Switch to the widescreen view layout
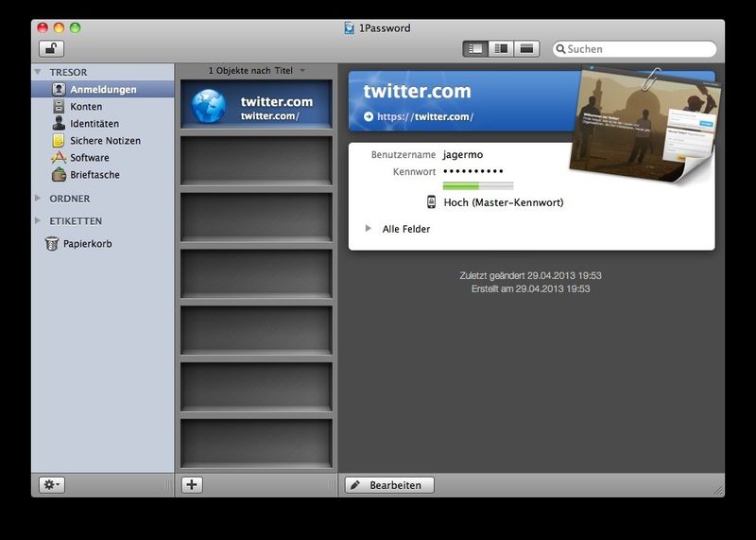This screenshot has height=540, width=756. 526,49
